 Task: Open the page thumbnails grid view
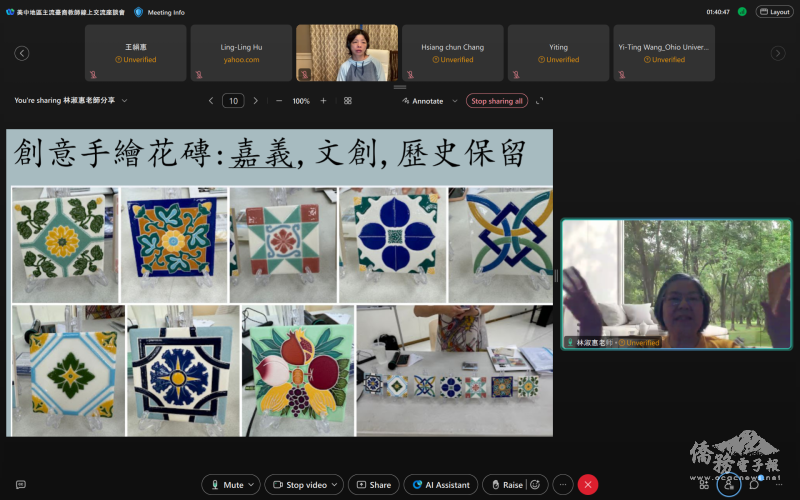pyautogui.click(x=348, y=101)
